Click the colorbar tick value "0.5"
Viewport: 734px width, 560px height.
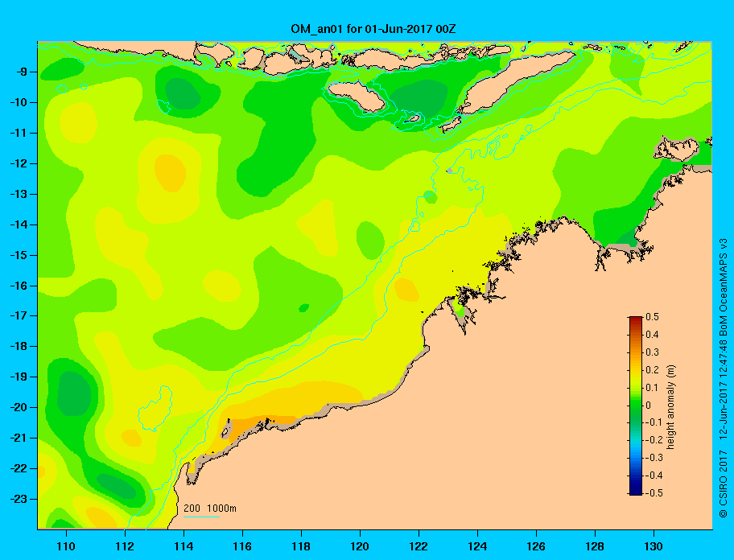(653, 317)
